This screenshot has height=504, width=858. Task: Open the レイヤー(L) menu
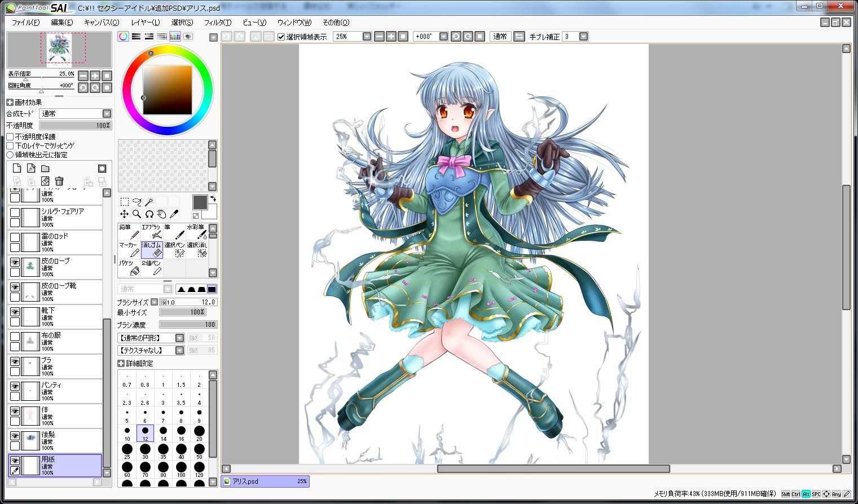pos(145,23)
